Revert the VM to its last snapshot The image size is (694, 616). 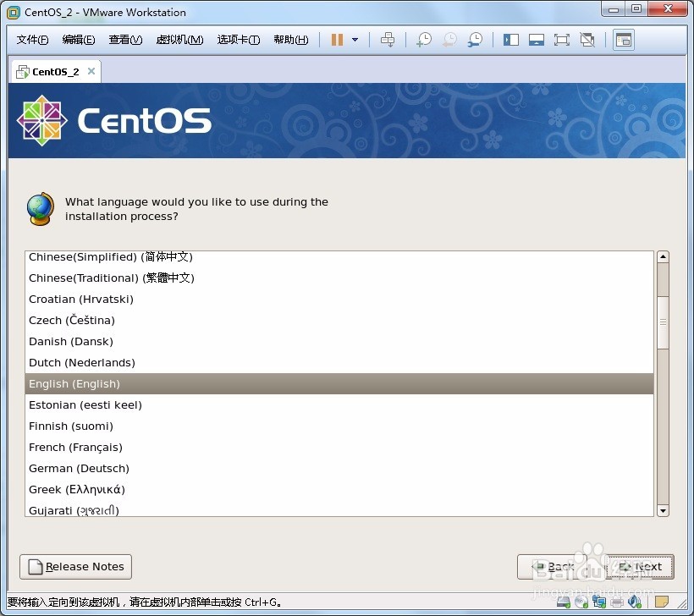coord(449,39)
